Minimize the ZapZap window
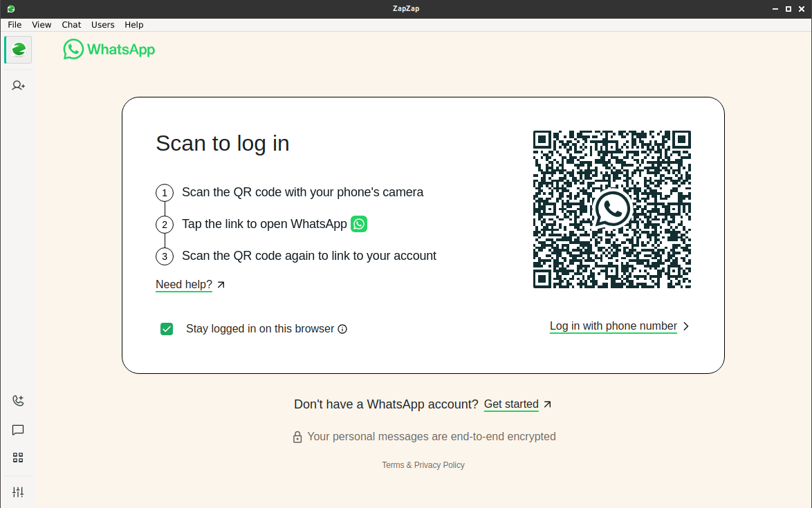This screenshot has width=812, height=508. [x=775, y=9]
